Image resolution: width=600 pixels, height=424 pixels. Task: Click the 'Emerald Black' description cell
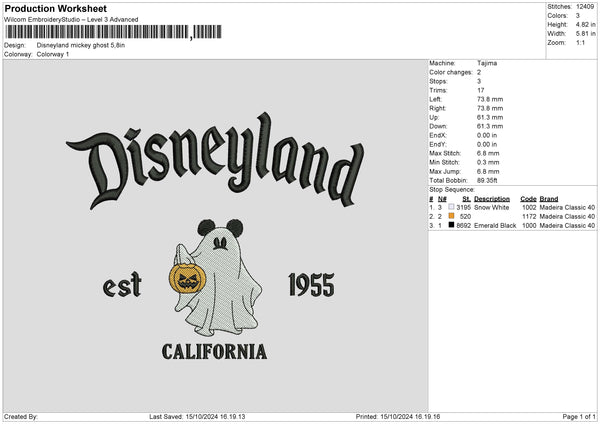click(x=495, y=226)
